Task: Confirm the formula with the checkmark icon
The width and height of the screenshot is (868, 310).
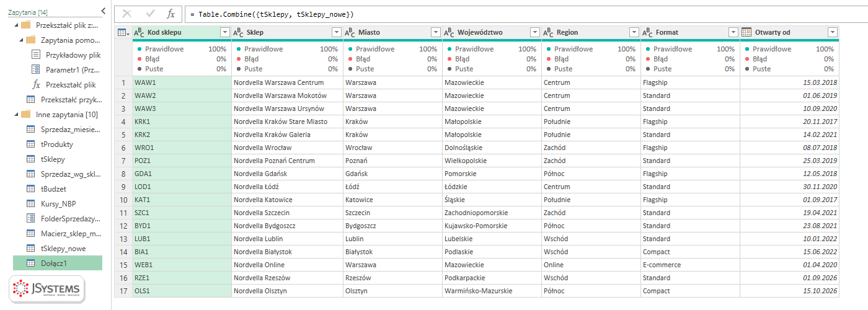Action: point(150,14)
